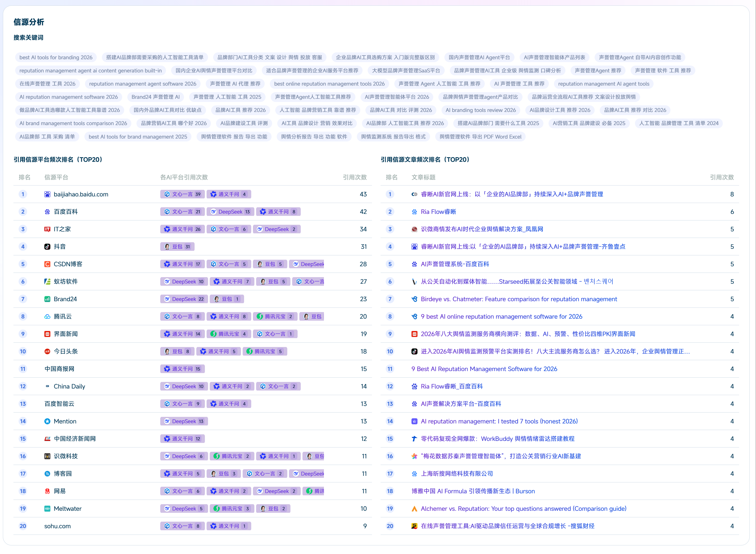Click the TikTok icon beside 进入2026年AI舆情监测 article
Screen dimensions: 756x554
pyautogui.click(x=414, y=351)
